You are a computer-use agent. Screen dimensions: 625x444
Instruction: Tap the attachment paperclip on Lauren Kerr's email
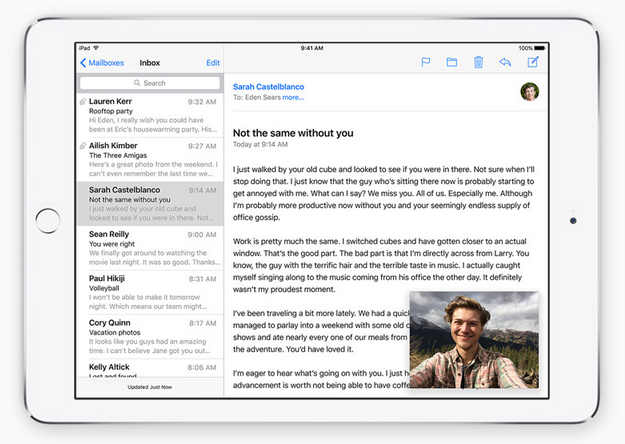[x=83, y=102]
